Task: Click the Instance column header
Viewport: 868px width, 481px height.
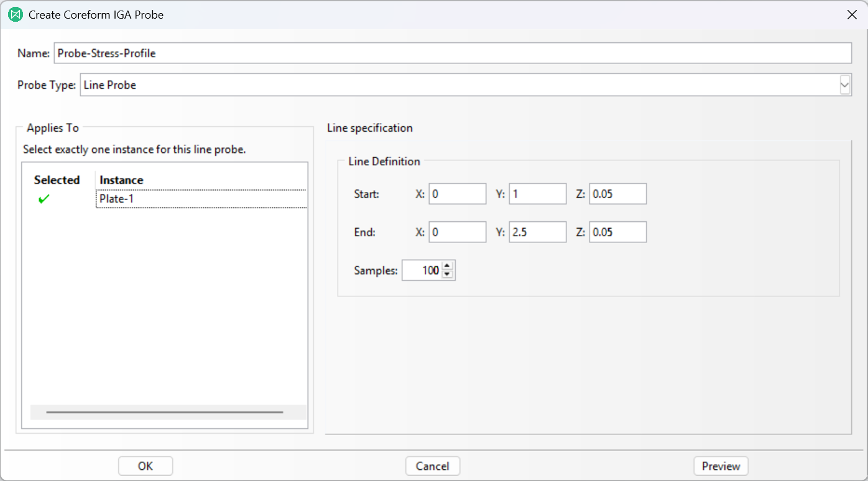Action: 121,180
